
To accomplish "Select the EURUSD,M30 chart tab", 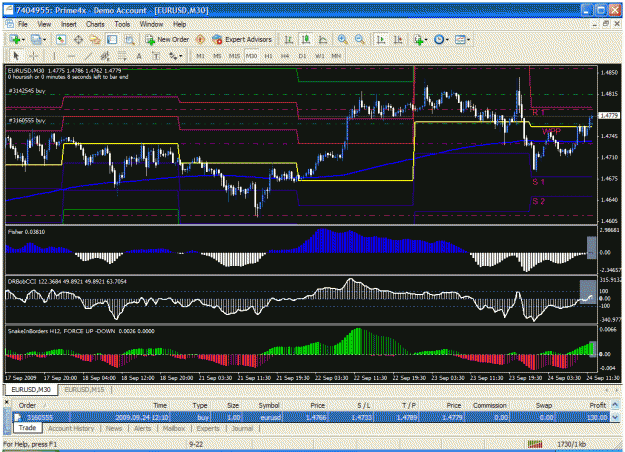I will [31, 389].
